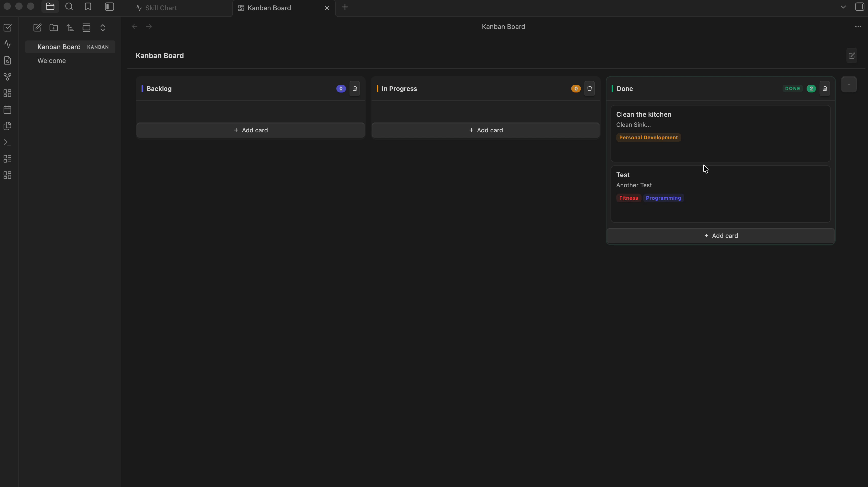The image size is (868, 487).
Task: Click the Programming tag on Test card
Action: click(663, 198)
